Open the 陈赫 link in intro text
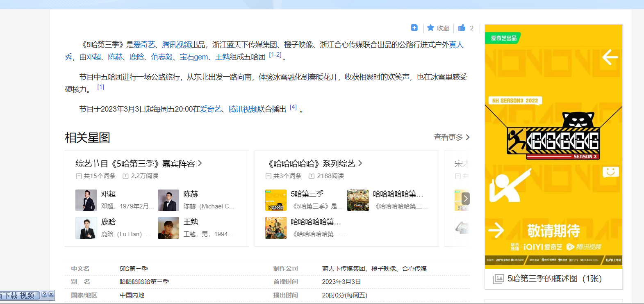 115,57
